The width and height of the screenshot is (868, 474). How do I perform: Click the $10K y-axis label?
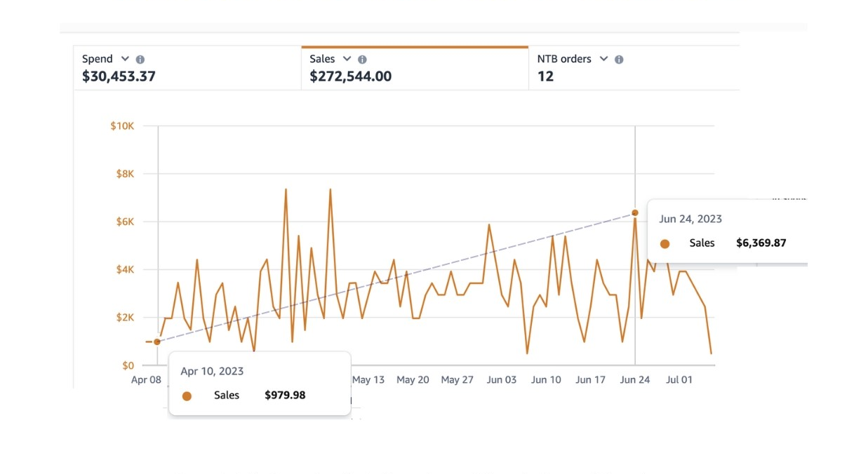(122, 126)
